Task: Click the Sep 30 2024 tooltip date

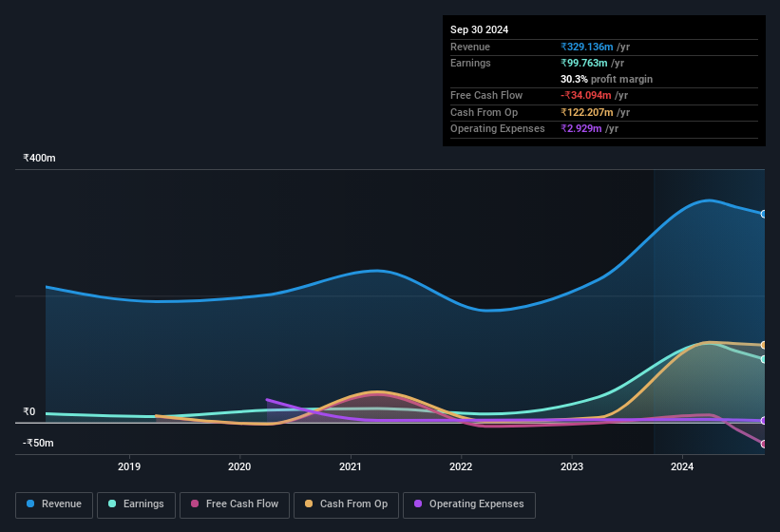Action: coord(479,29)
